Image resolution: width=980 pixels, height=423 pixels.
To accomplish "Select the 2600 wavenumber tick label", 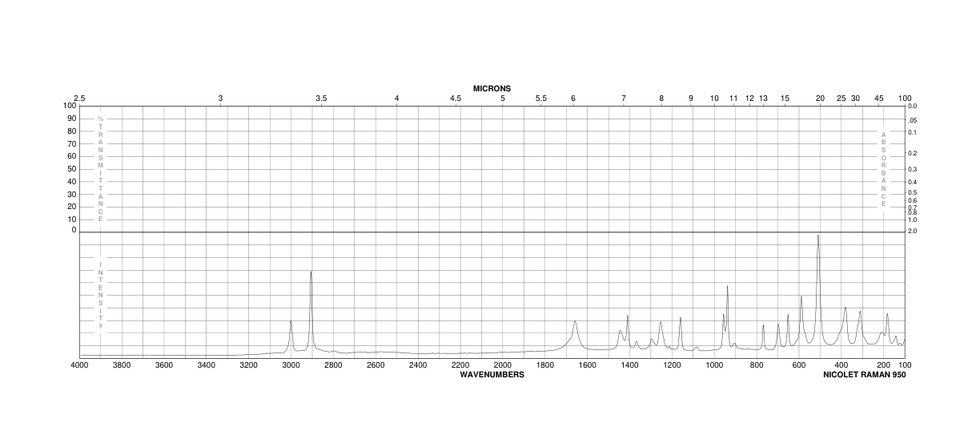I will pyautogui.click(x=376, y=365).
